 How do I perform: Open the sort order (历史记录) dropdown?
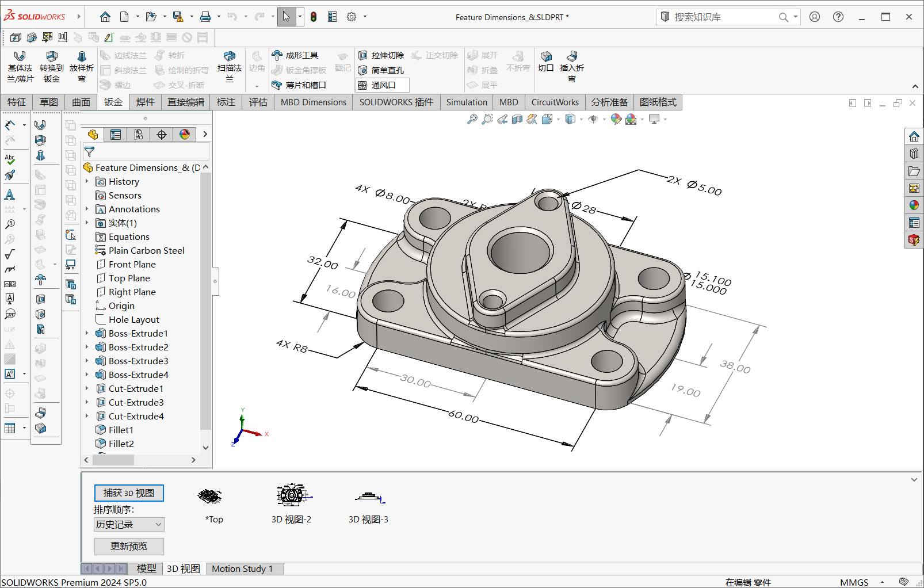coord(129,524)
